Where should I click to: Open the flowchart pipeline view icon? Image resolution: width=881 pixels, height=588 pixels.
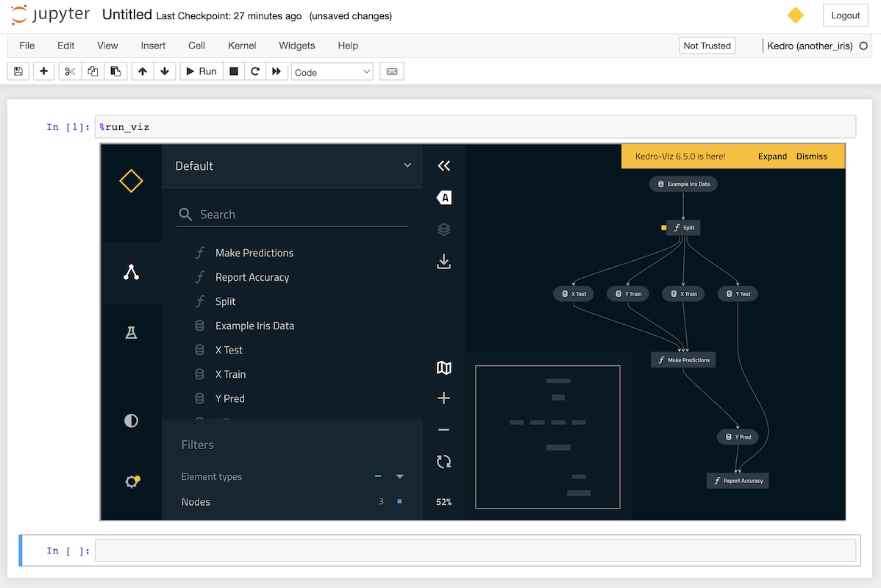[131, 273]
